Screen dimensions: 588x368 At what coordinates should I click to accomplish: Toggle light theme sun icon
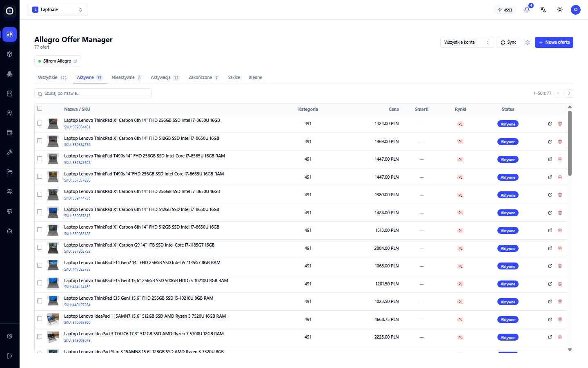coord(560,9)
